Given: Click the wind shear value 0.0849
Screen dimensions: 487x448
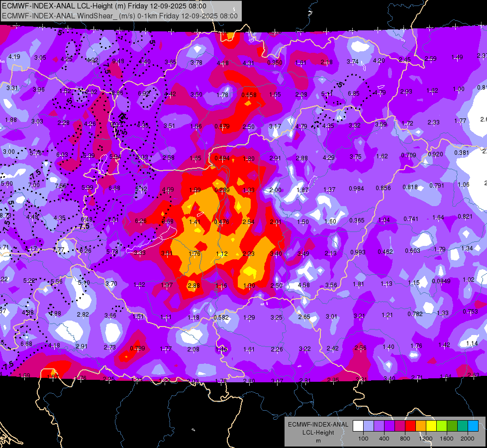Looking at the screenshot, I should click(x=441, y=281).
